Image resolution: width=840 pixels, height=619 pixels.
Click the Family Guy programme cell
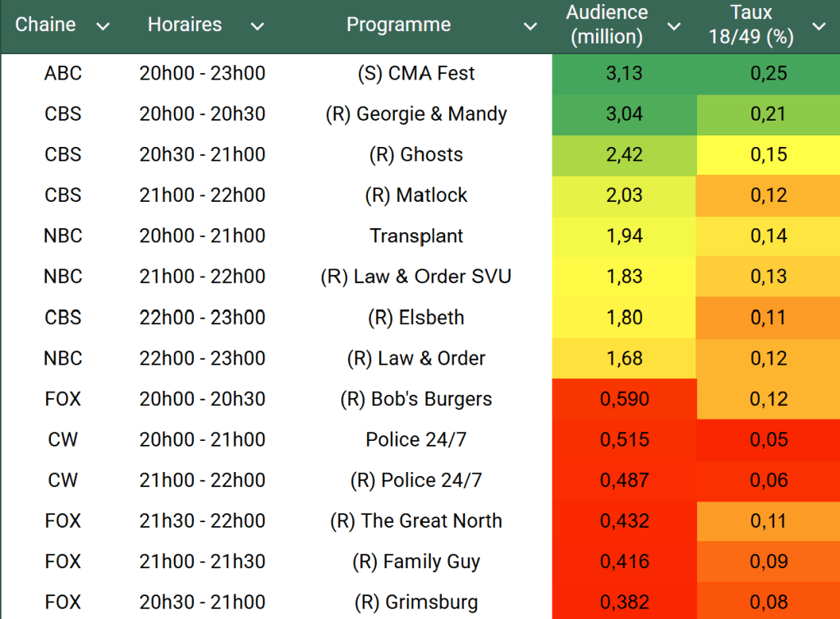coord(416,562)
